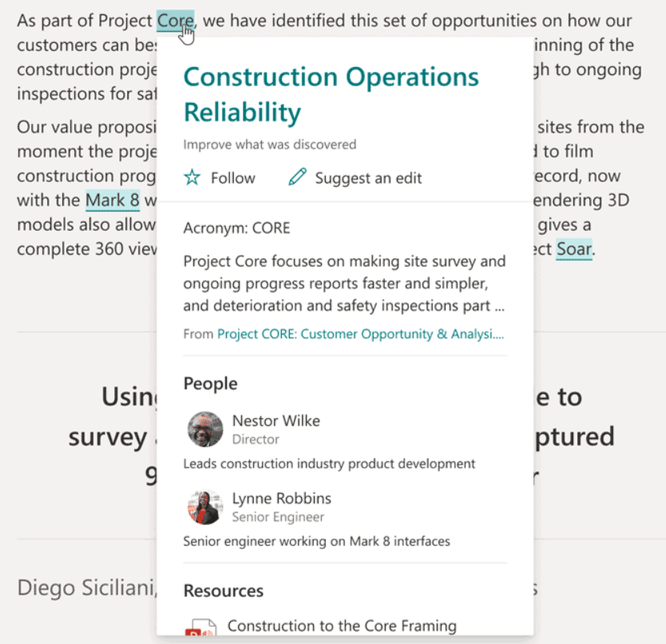Click the Resources section heading

(224, 591)
